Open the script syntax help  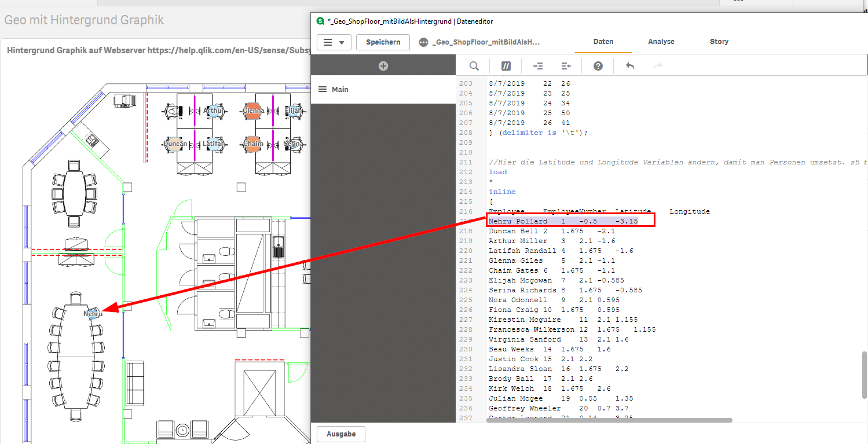tap(598, 66)
